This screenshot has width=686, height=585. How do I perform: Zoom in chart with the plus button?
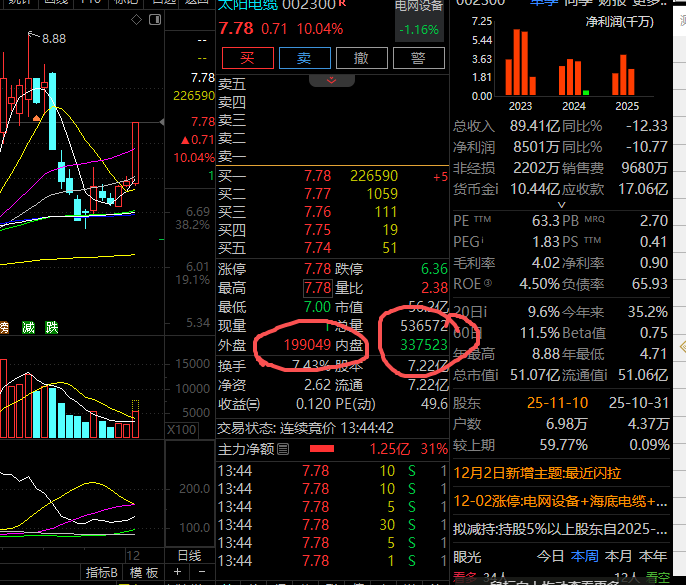[177, 572]
